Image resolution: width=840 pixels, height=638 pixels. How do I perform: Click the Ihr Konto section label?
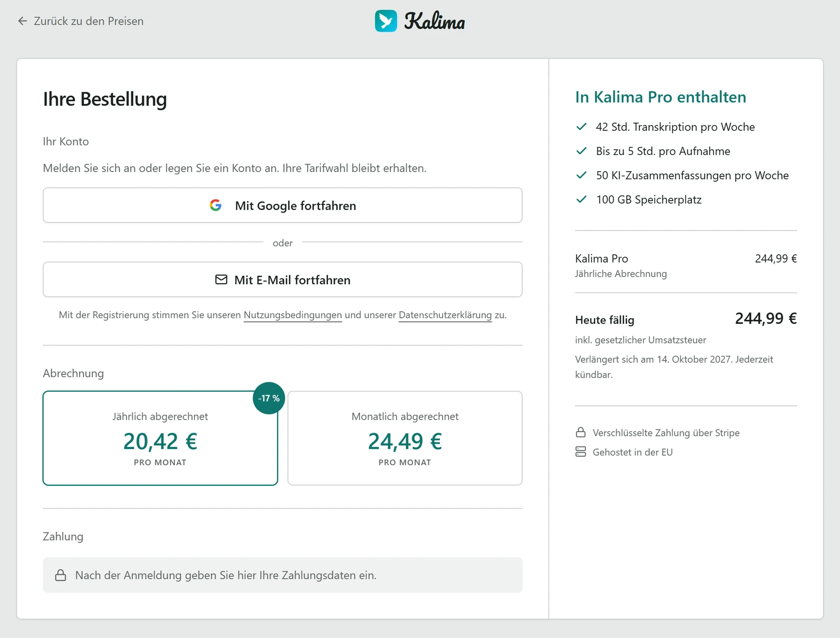(x=66, y=141)
